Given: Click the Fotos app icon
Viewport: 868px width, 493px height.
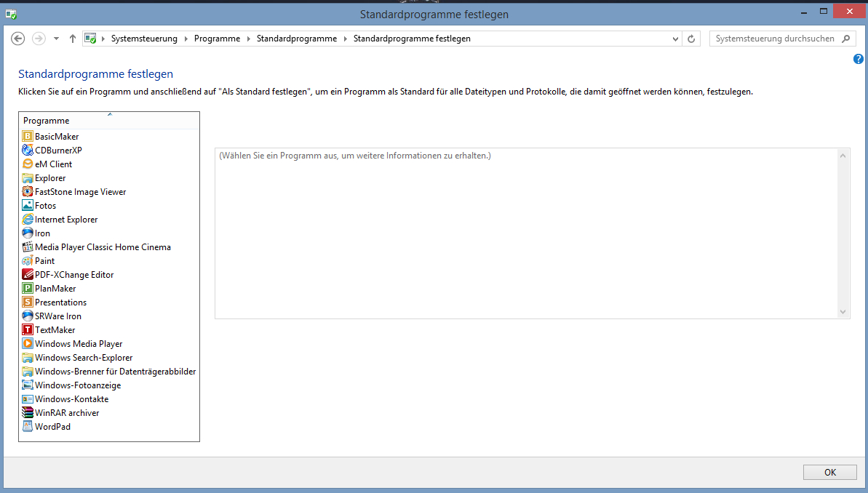Looking at the screenshot, I should click(27, 205).
